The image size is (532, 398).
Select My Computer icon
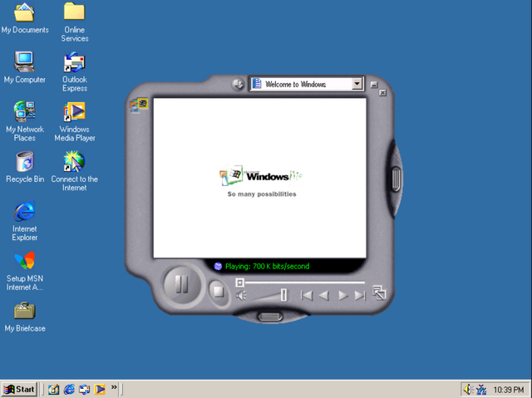(24, 67)
